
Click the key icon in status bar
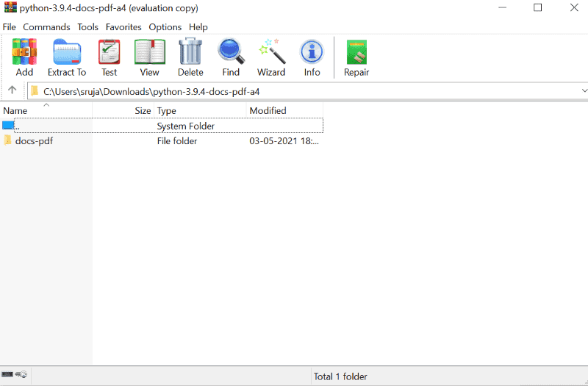pyautogui.click(x=21, y=374)
